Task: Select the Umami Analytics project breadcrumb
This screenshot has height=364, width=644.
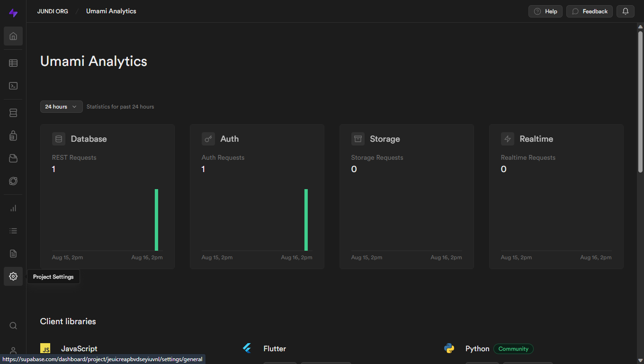Action: coord(111,11)
